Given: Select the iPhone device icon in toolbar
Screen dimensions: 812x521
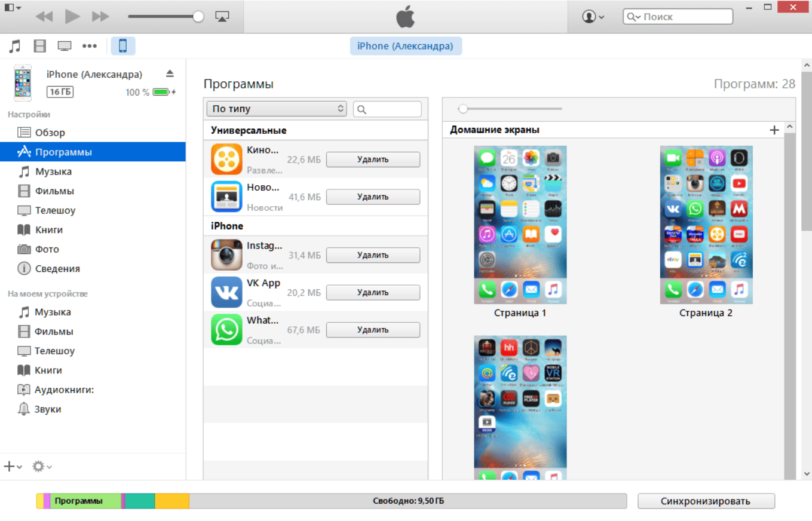Looking at the screenshot, I should [x=123, y=46].
